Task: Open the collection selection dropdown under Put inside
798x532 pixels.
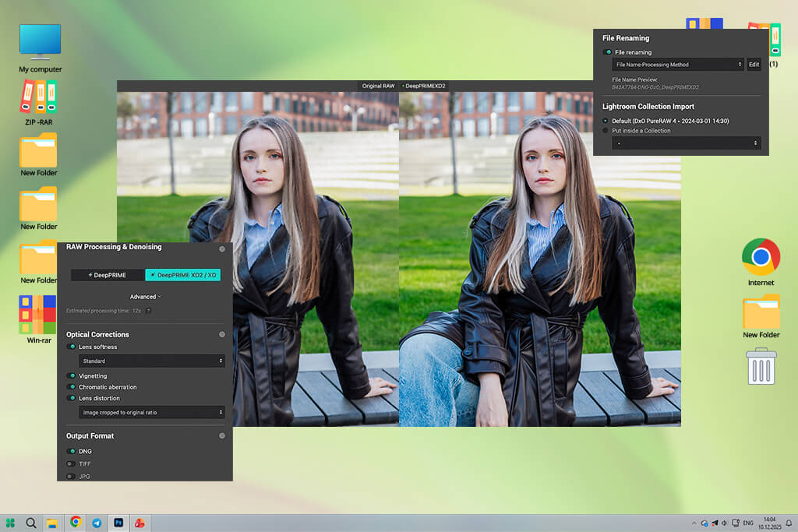Action: coord(687,143)
